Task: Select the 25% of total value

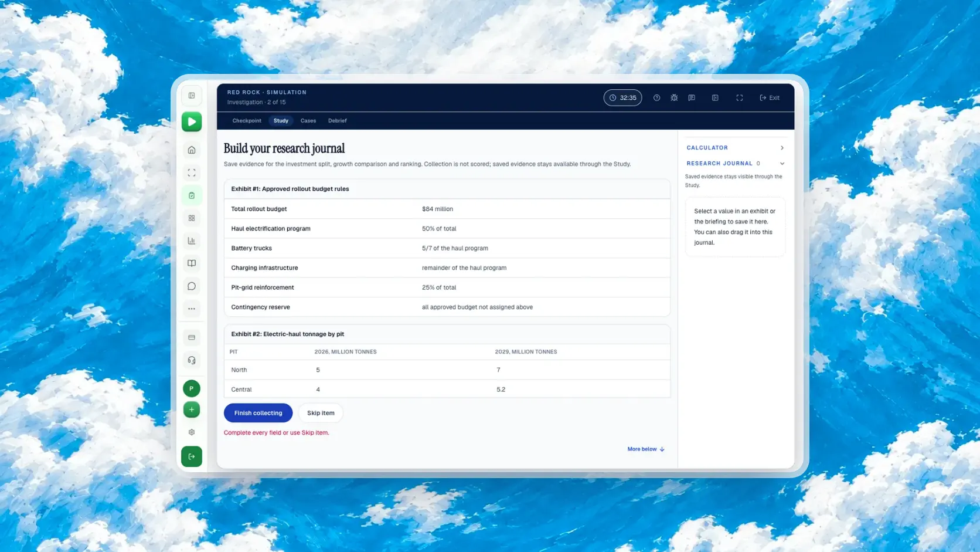Action: coord(440,287)
